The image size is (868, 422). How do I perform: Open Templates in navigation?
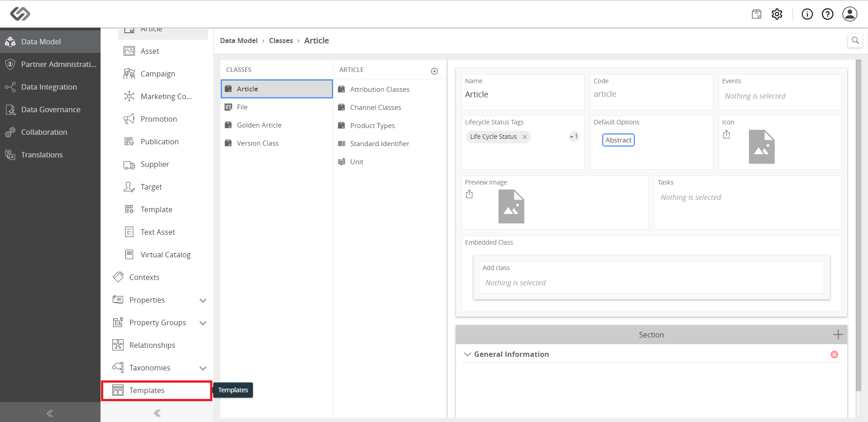click(x=157, y=390)
